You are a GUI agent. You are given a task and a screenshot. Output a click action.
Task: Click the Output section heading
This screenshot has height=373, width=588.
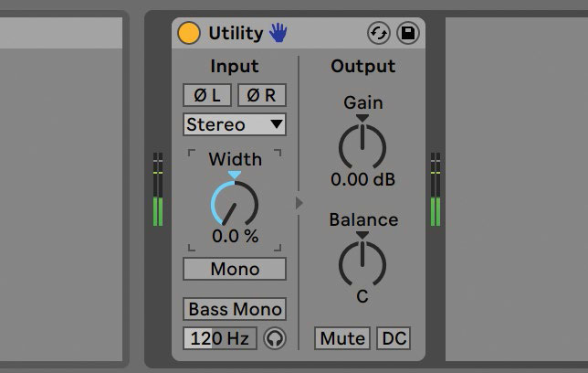point(363,67)
